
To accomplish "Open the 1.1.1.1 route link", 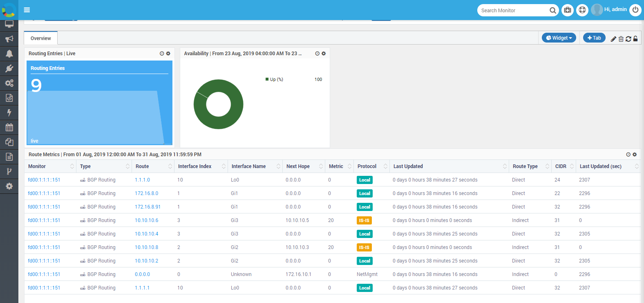I will click(142, 288).
